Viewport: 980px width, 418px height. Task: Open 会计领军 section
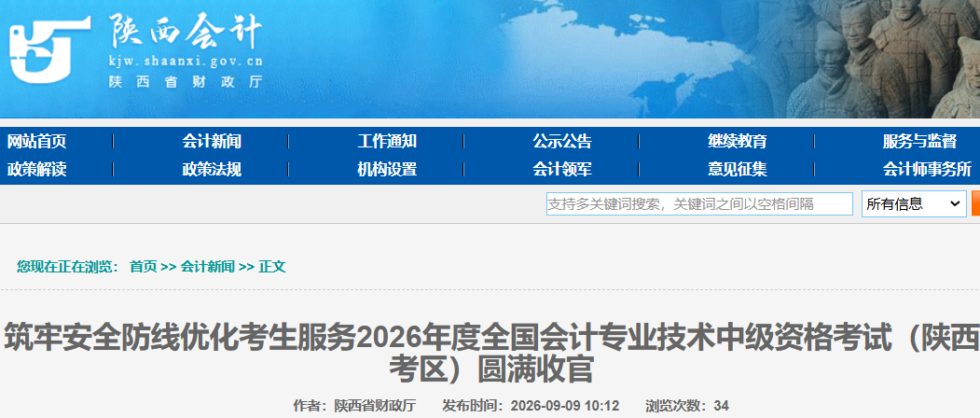point(562,169)
